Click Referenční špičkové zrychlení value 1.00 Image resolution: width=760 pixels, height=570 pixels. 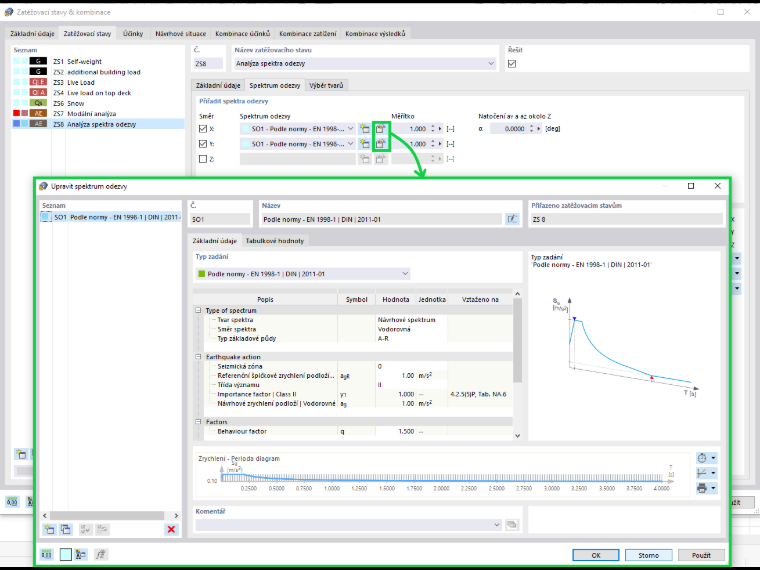click(395, 376)
